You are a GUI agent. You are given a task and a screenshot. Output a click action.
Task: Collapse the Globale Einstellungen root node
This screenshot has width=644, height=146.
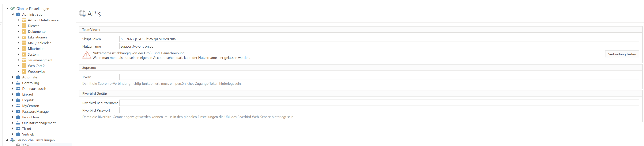pos(7,9)
